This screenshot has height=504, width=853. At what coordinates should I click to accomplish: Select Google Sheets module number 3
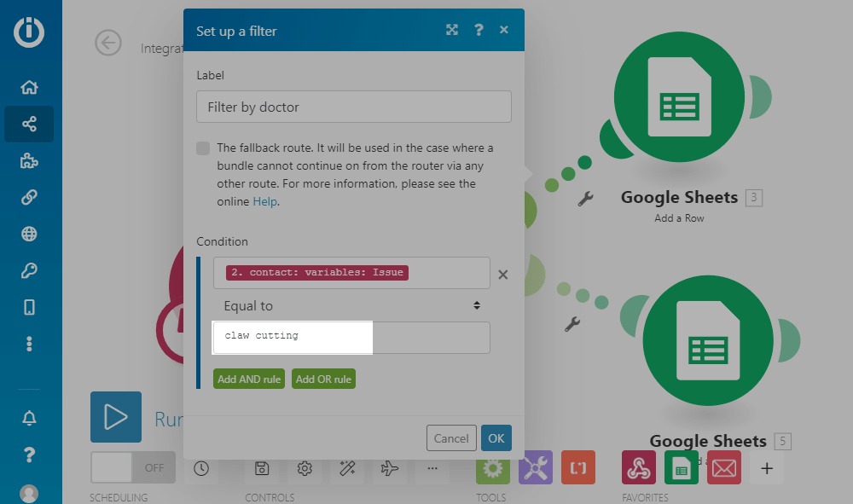[679, 96]
